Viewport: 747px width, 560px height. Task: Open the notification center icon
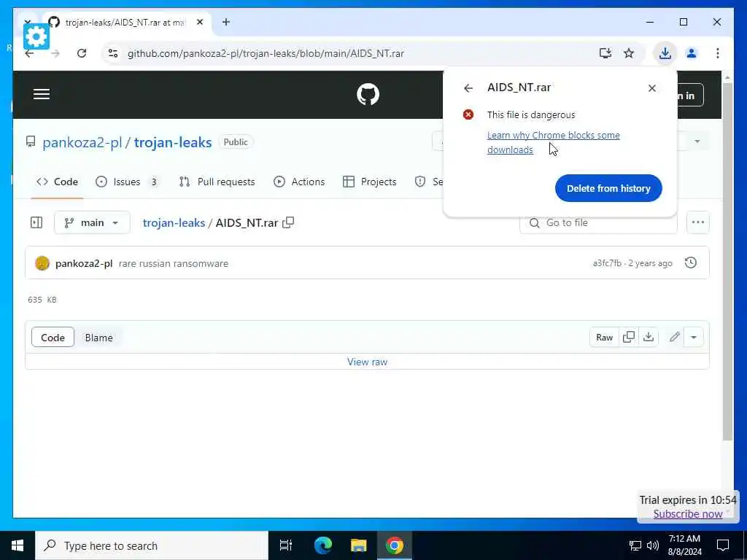point(723,545)
